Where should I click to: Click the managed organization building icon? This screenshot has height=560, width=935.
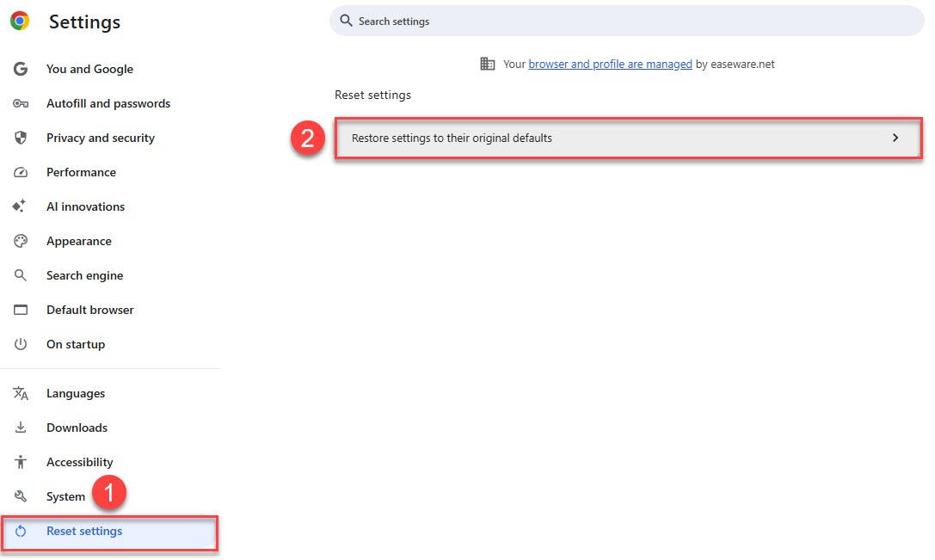(488, 64)
